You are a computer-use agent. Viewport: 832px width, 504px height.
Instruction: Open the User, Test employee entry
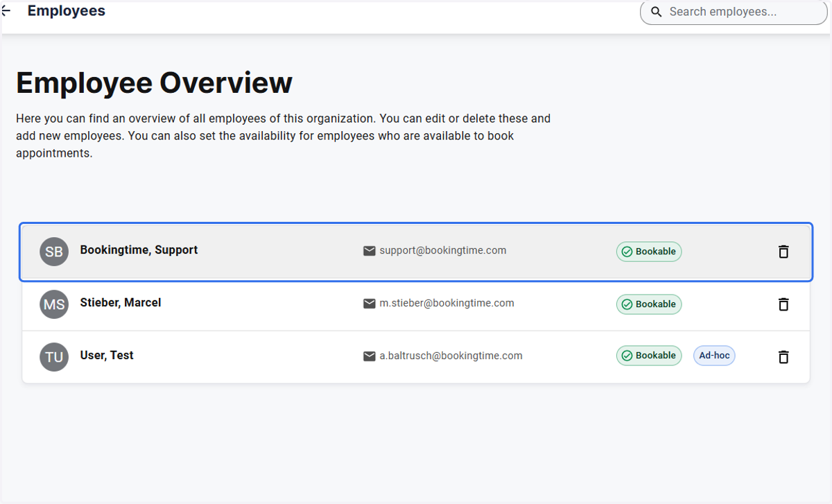[x=416, y=357]
